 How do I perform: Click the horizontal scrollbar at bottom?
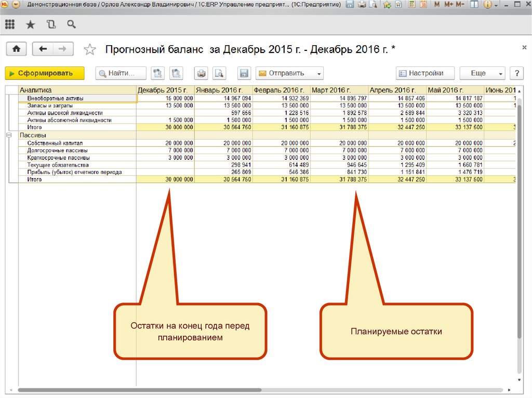[x=139, y=390]
